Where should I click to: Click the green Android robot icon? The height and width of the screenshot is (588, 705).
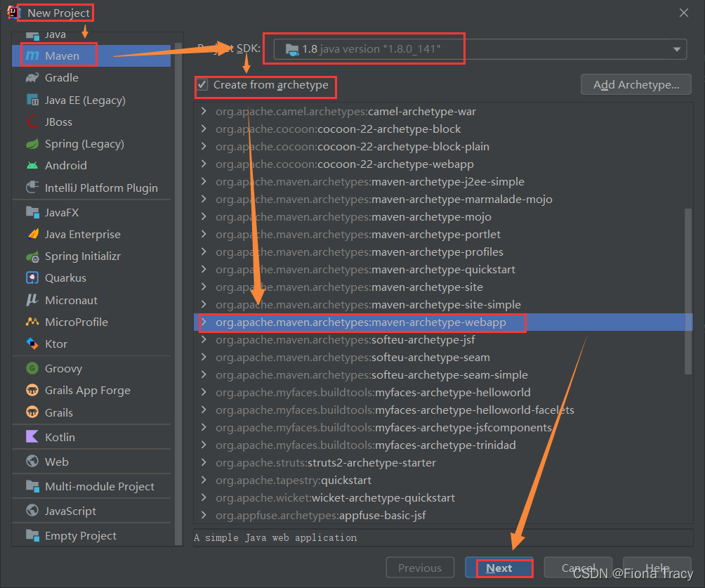(32, 166)
